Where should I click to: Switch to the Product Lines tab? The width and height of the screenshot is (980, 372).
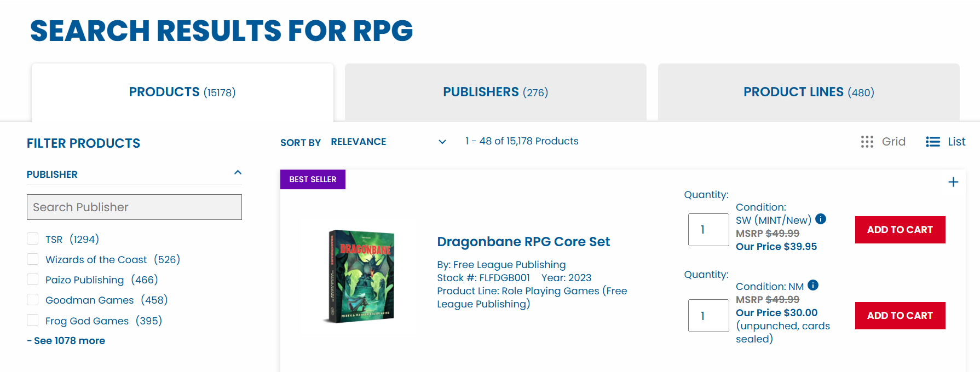(808, 92)
